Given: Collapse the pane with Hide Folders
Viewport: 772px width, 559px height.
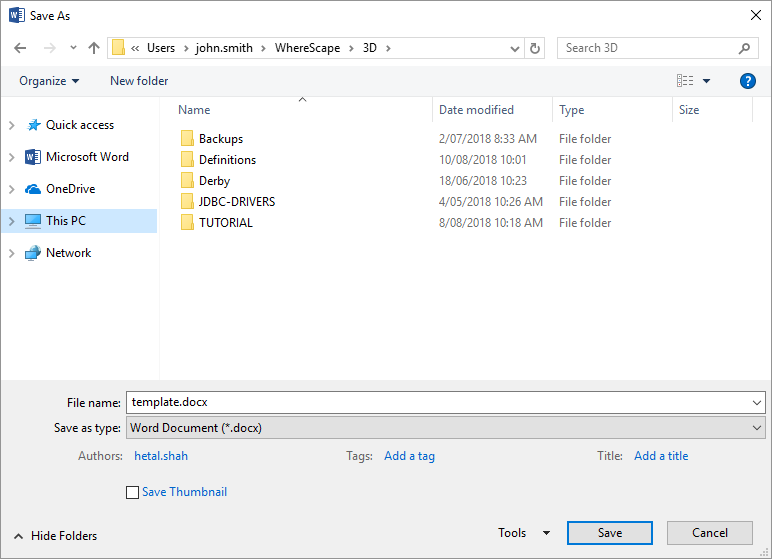Looking at the screenshot, I should (x=56, y=536).
